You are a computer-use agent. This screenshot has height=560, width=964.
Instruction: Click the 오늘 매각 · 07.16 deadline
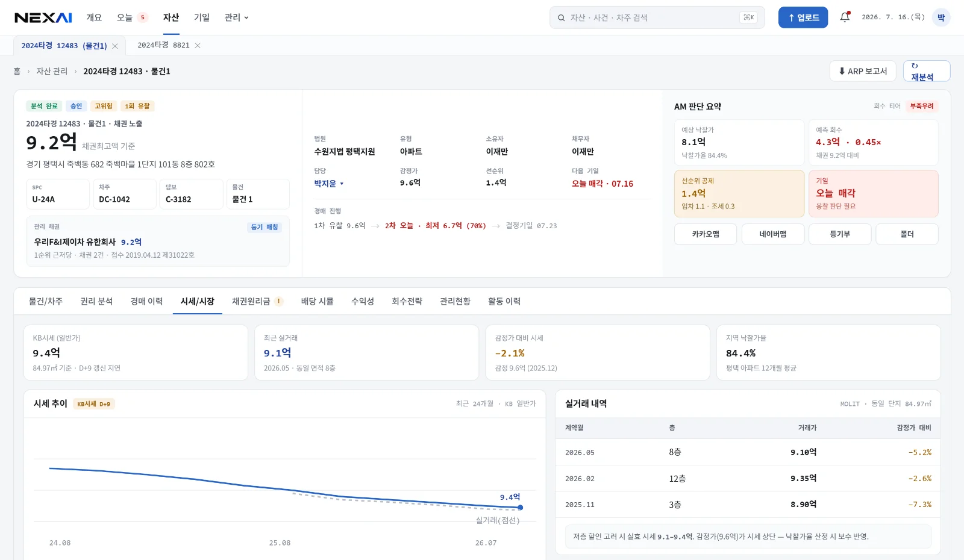pyautogui.click(x=602, y=184)
